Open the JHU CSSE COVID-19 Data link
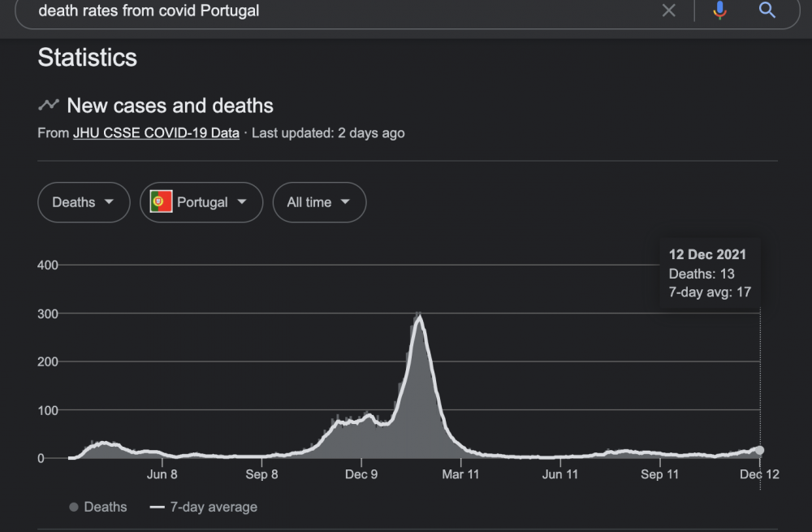Image resolution: width=812 pixels, height=532 pixels. pyautogui.click(x=156, y=133)
